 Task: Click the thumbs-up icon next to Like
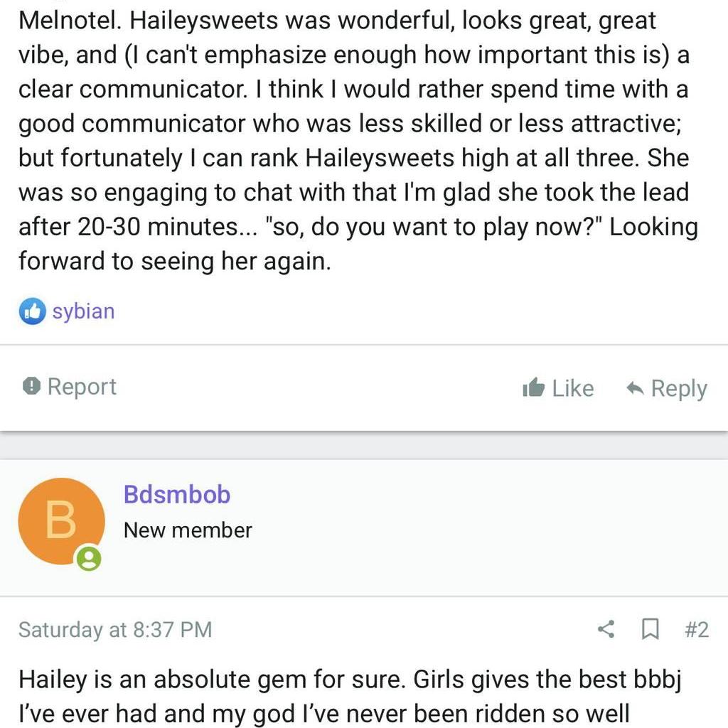coord(533,387)
